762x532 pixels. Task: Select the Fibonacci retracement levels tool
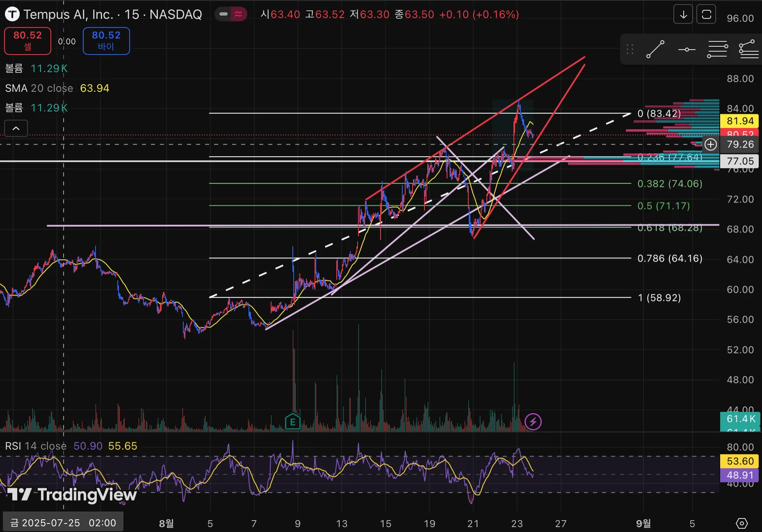tap(718, 49)
